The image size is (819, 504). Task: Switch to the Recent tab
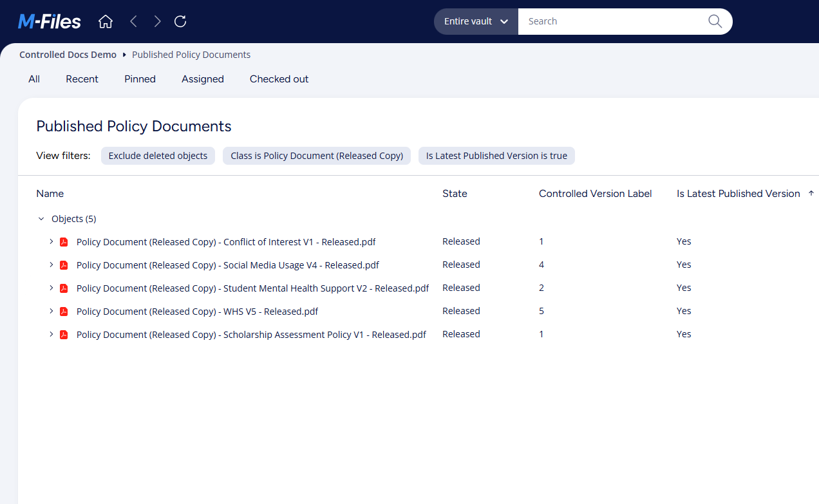(x=82, y=79)
